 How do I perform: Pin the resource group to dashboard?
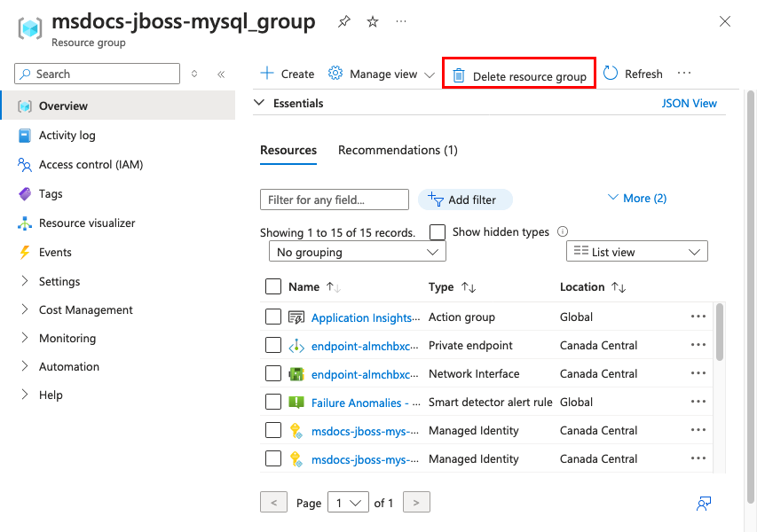(344, 22)
